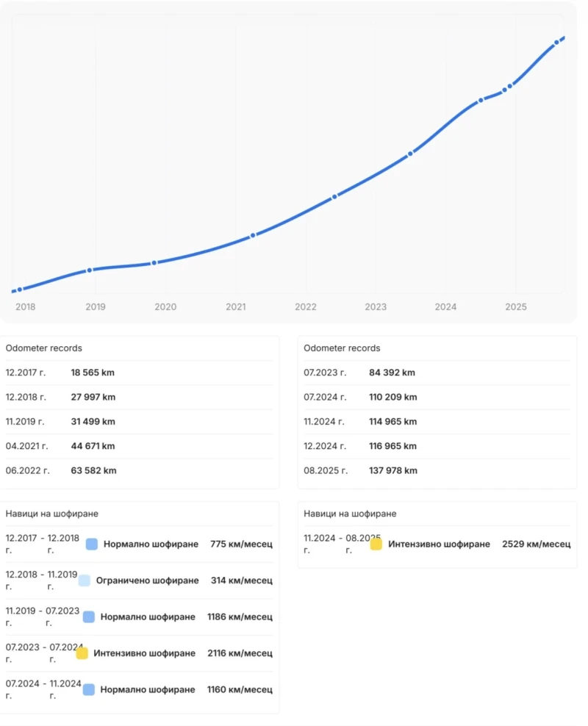Click the chart data point for 08.2025
The width and height of the screenshot is (588, 726).
[x=556, y=42]
